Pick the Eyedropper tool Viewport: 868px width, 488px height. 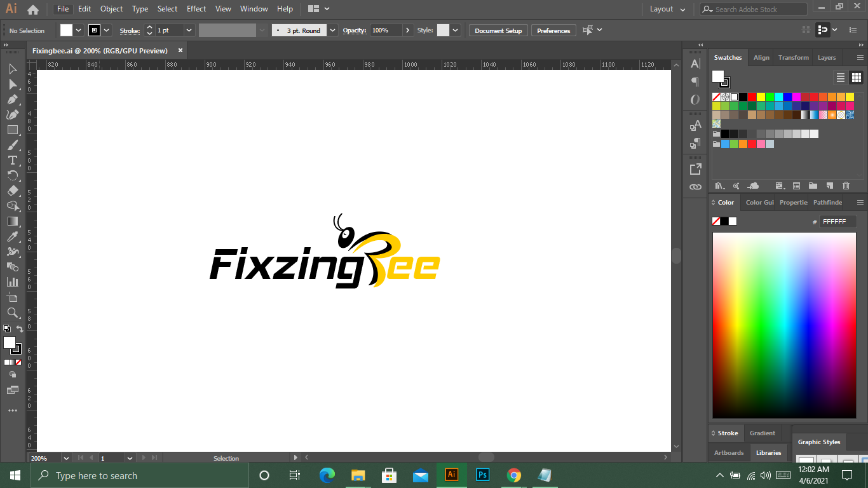click(12, 236)
